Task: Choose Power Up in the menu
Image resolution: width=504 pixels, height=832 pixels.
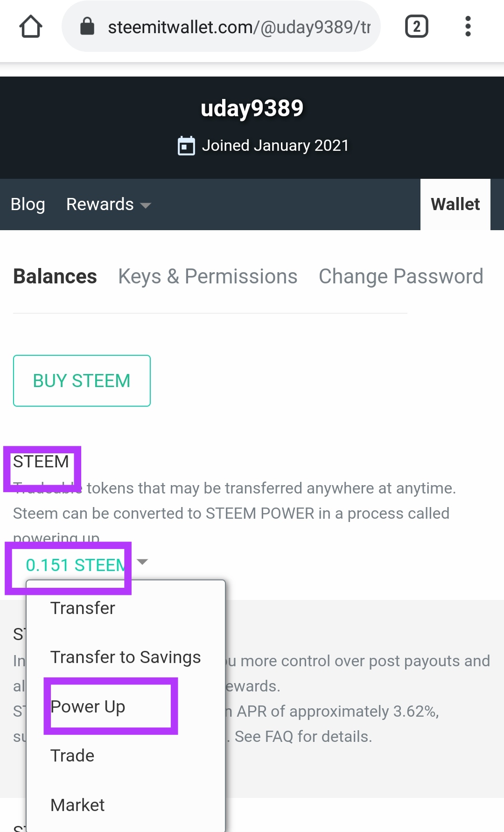Action: 88,706
